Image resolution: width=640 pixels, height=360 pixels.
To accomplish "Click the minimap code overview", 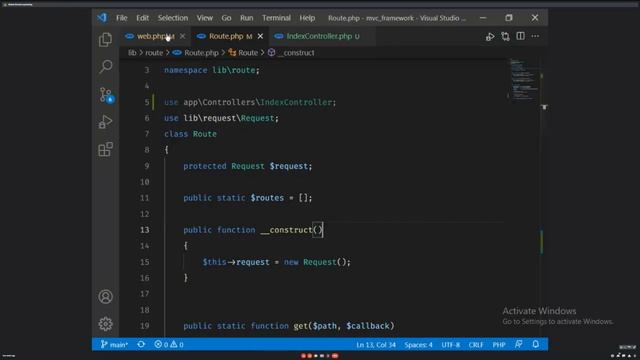I will (x=523, y=80).
